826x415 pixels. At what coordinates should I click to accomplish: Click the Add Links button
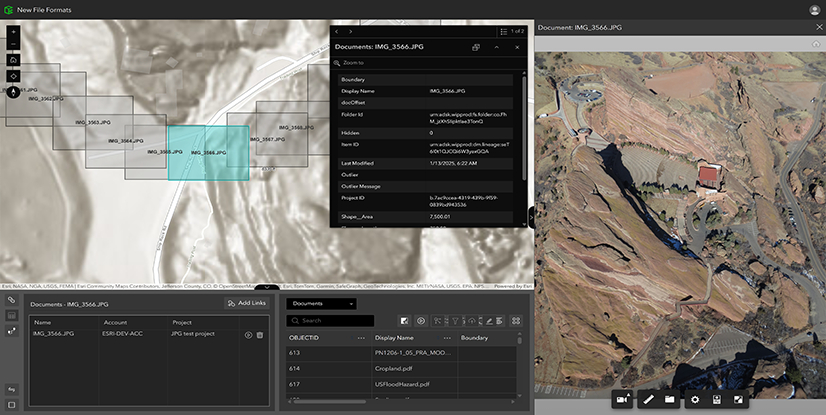(246, 303)
